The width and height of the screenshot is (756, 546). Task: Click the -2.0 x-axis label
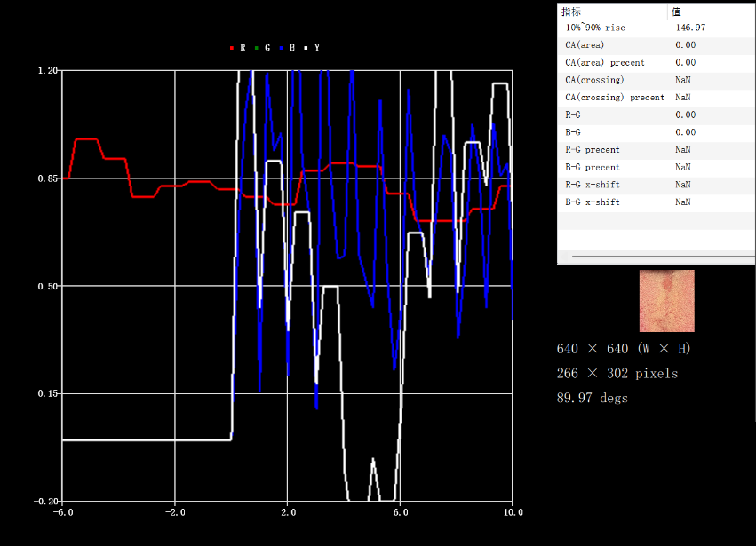(175, 512)
